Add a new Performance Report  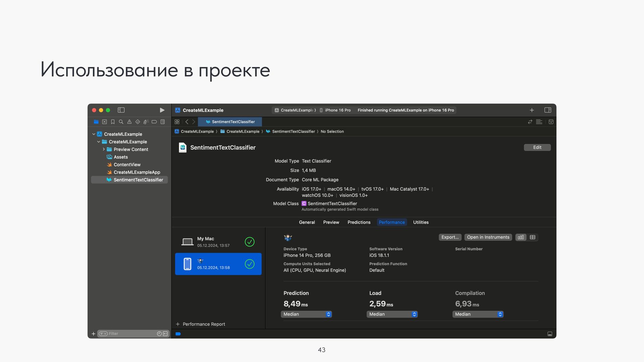pyautogui.click(x=200, y=324)
